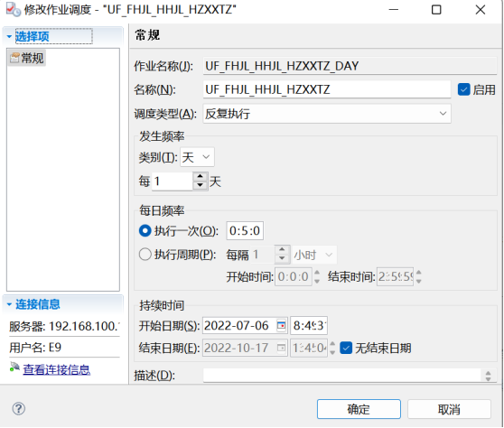
Task: Open the 调度类型 dropdown
Action: (x=327, y=114)
